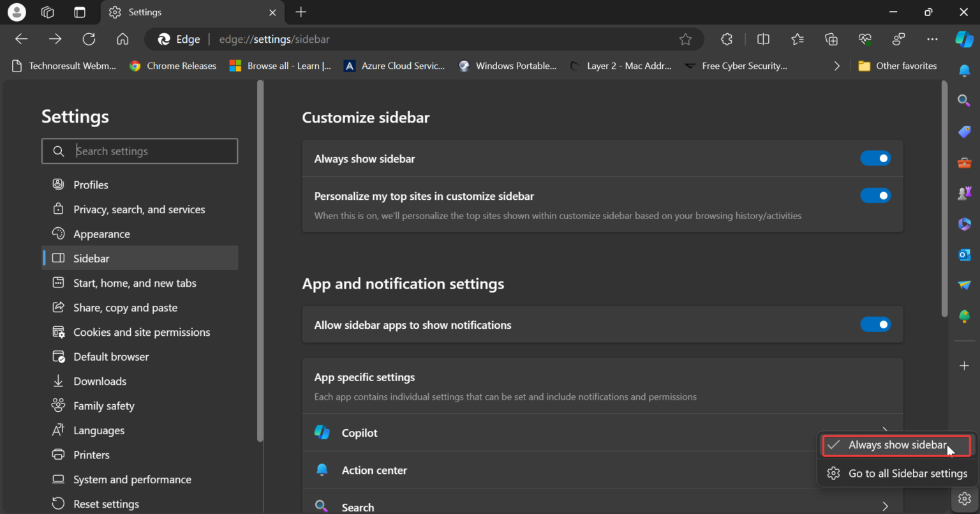
Task: Open the search icon in the right sidebar
Action: (963, 100)
